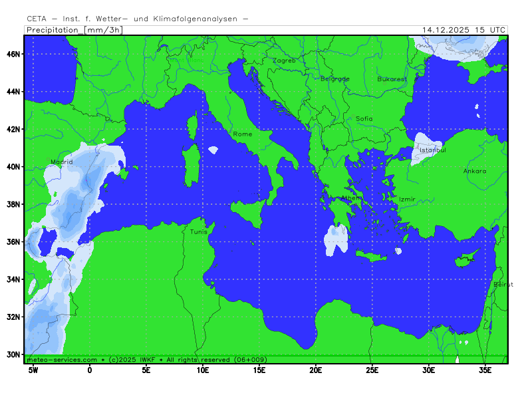Click the Zagreb city label

284,61
